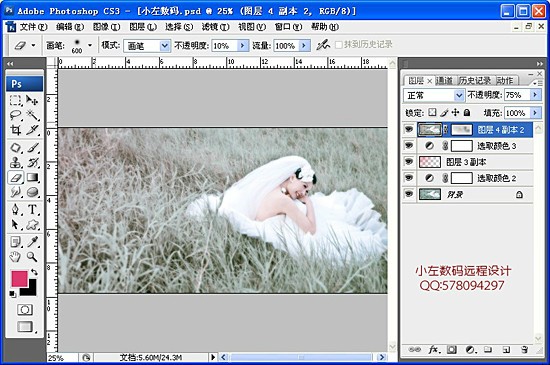
Task: Switch to the 通道 tab
Action: [x=444, y=81]
